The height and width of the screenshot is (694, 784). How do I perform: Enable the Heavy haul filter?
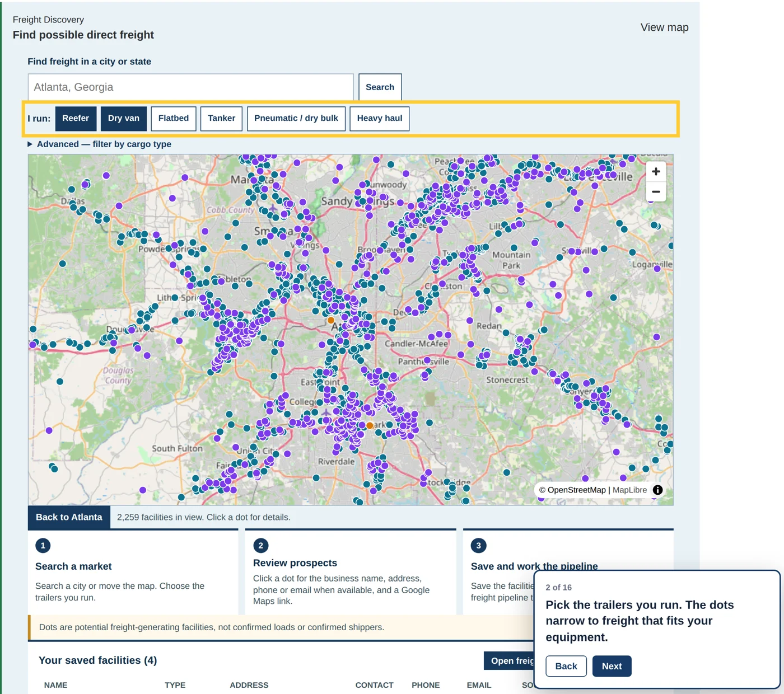[x=380, y=119]
